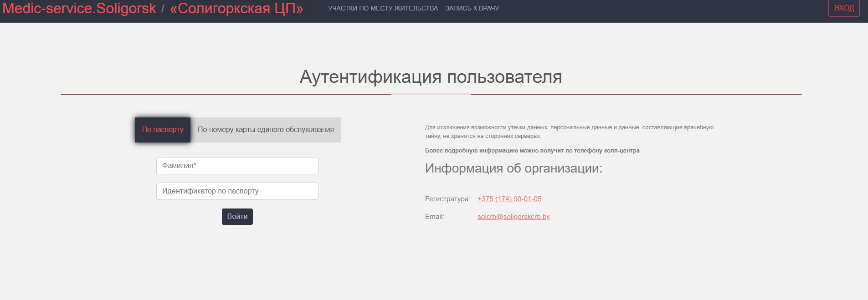
Task: Call the registry phone +375 (174) 90-01-05
Action: coord(509,199)
